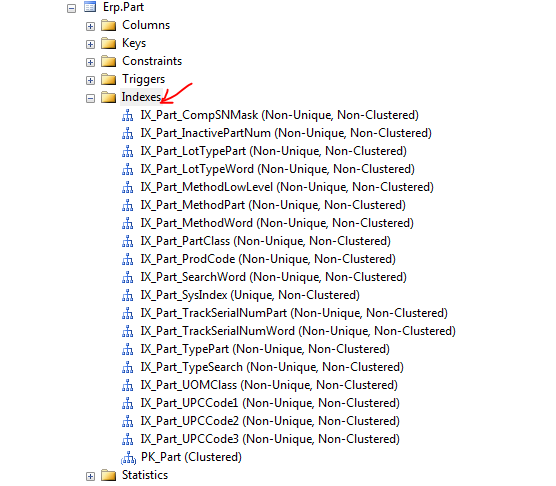Select IX_Part_InactivePartNum index text
The image size is (556, 486).
[x=286, y=133]
